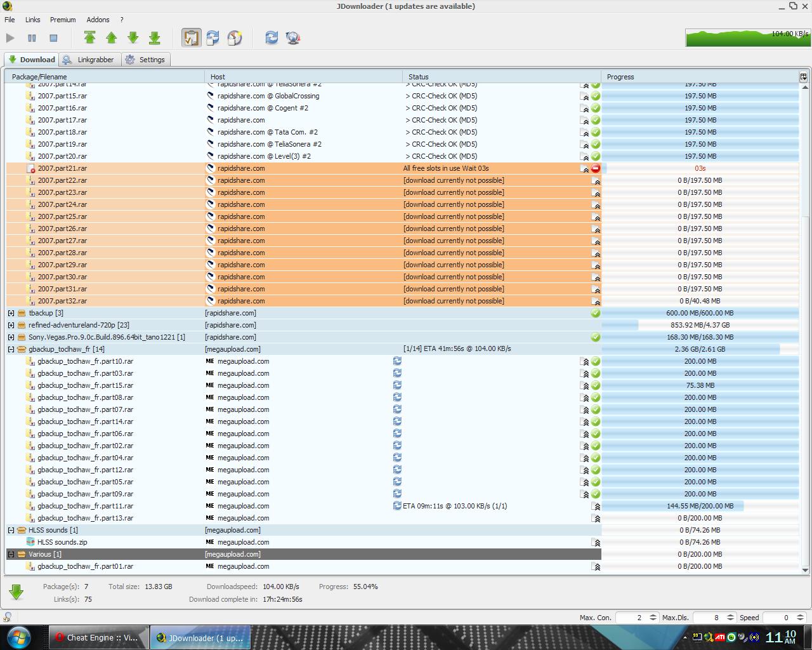
Task: Click the ATI tray icon
Action: pyautogui.click(x=720, y=637)
